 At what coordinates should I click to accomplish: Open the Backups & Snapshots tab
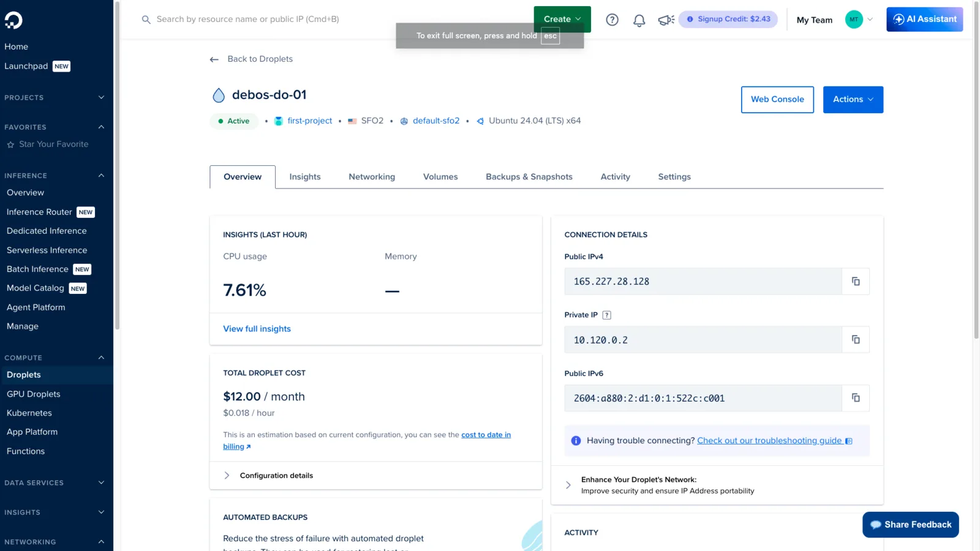(x=529, y=177)
